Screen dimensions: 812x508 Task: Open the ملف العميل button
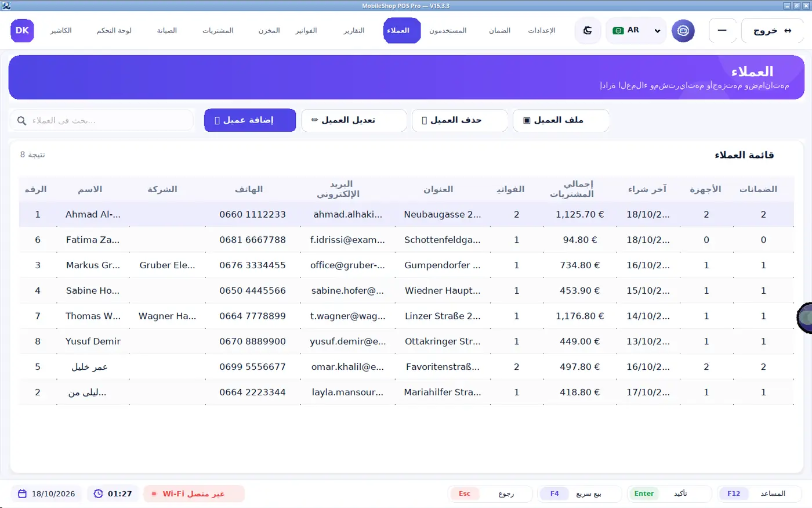coord(561,120)
